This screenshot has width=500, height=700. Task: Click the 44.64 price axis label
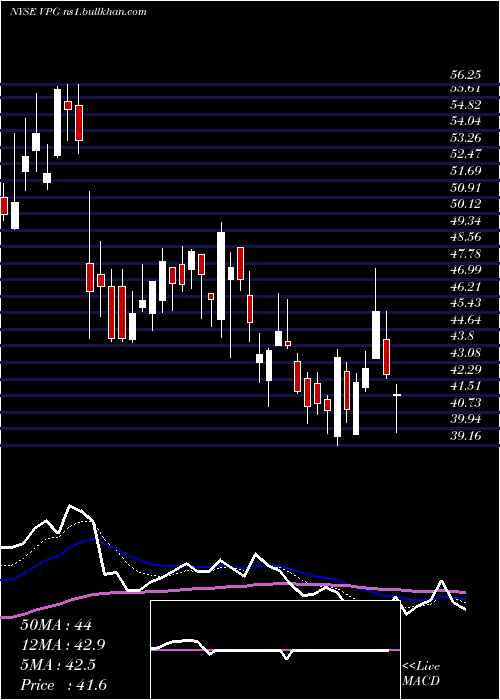[466, 320]
